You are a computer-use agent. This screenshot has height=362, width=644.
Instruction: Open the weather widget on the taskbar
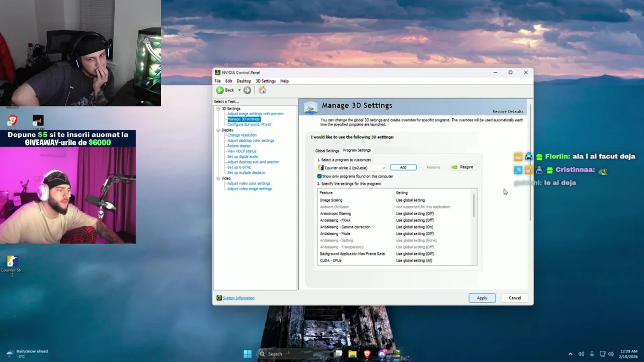tap(26, 354)
